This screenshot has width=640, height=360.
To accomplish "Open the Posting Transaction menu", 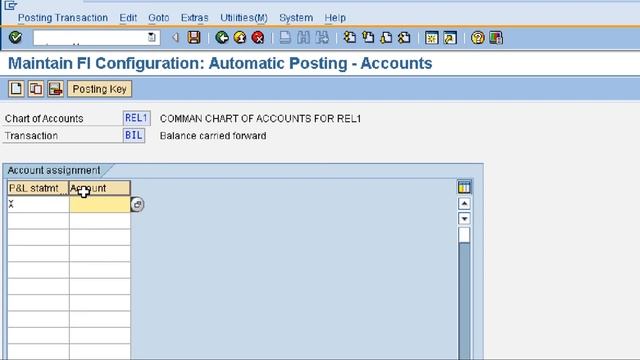I will click(x=63, y=18).
